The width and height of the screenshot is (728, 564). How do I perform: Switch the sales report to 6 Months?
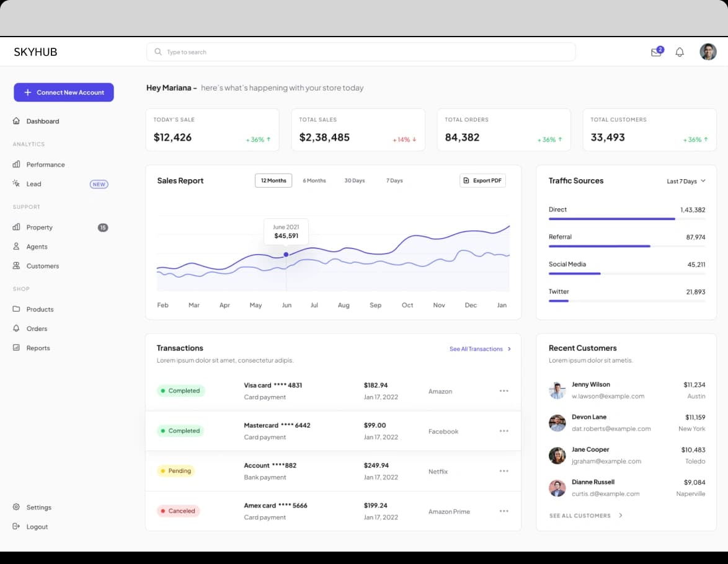(314, 180)
